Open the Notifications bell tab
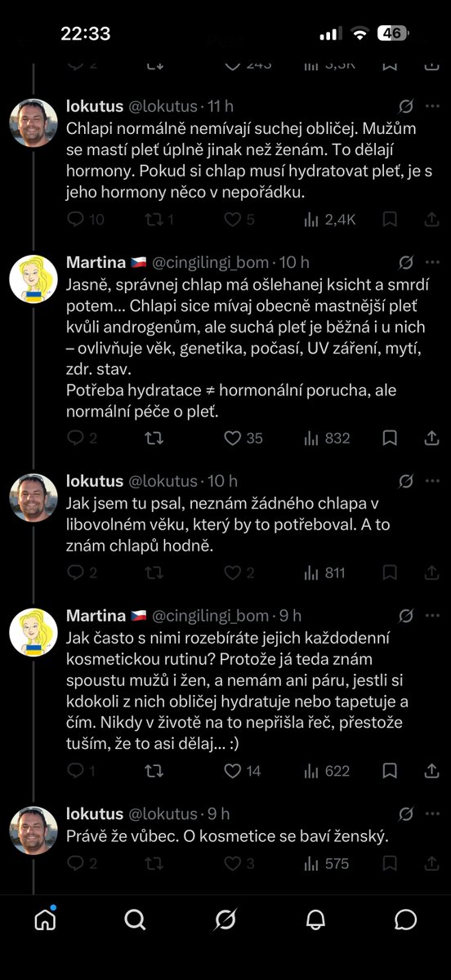This screenshot has height=980, width=451. click(x=315, y=920)
